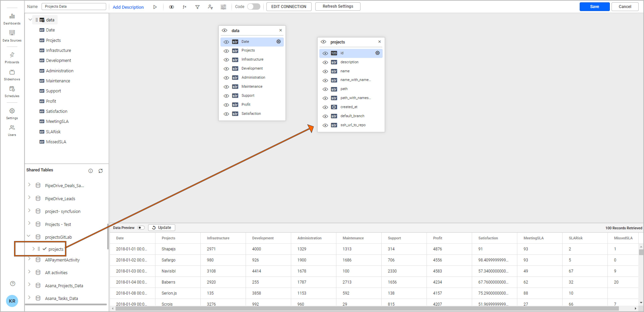Turn on the Data Preview toggle
Viewport: 644px width, 312px height.
tap(141, 228)
